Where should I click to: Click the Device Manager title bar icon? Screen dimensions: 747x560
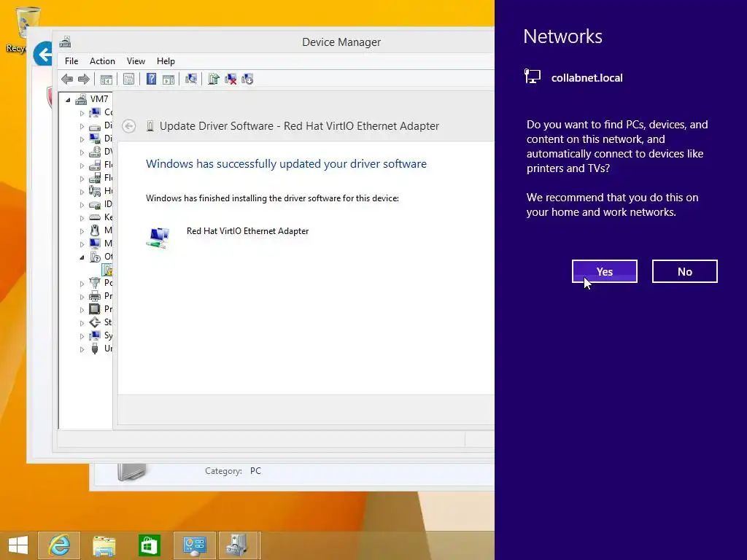pyautogui.click(x=65, y=42)
